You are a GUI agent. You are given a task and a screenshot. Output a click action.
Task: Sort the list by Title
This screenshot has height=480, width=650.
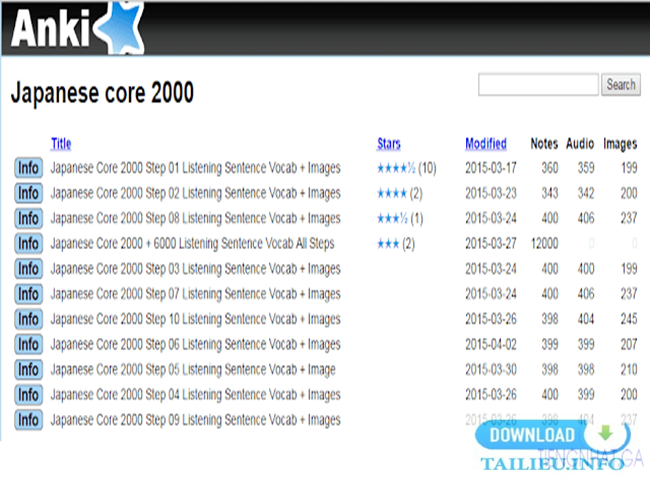[x=61, y=144]
